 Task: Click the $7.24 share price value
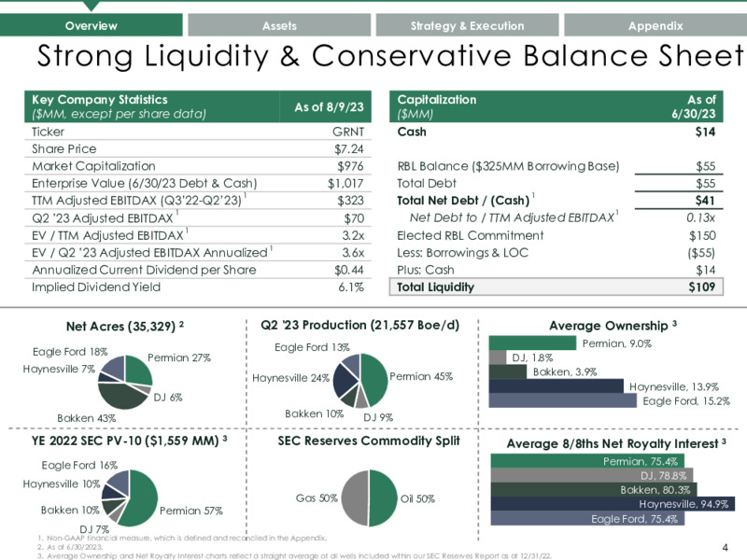tap(348, 149)
